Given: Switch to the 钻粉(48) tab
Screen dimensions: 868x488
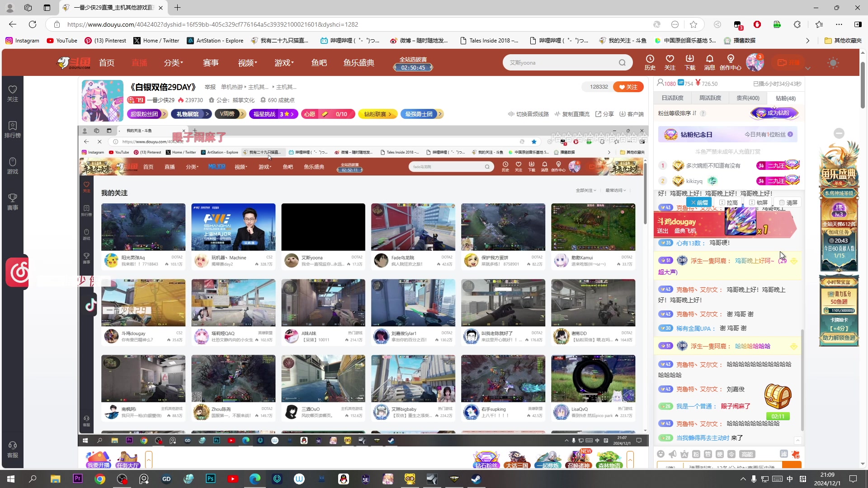Looking at the screenshot, I should [x=786, y=98].
